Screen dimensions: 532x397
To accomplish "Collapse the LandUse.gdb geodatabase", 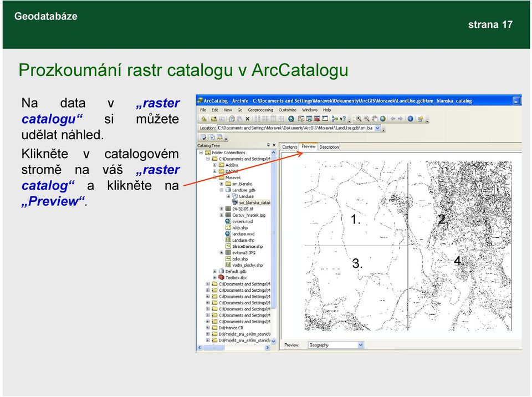I will [222, 190].
